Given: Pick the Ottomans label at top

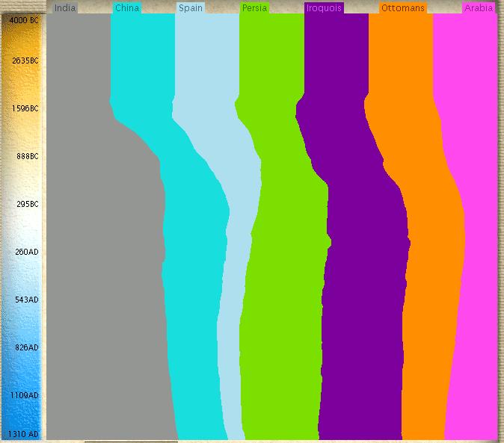Looking at the screenshot, I should coord(402,8).
